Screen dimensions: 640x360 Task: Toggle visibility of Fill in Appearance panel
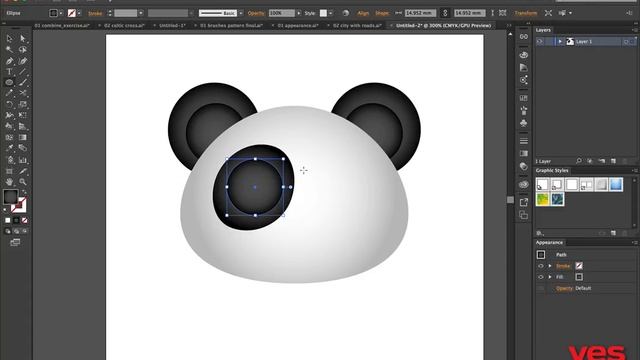click(x=541, y=277)
